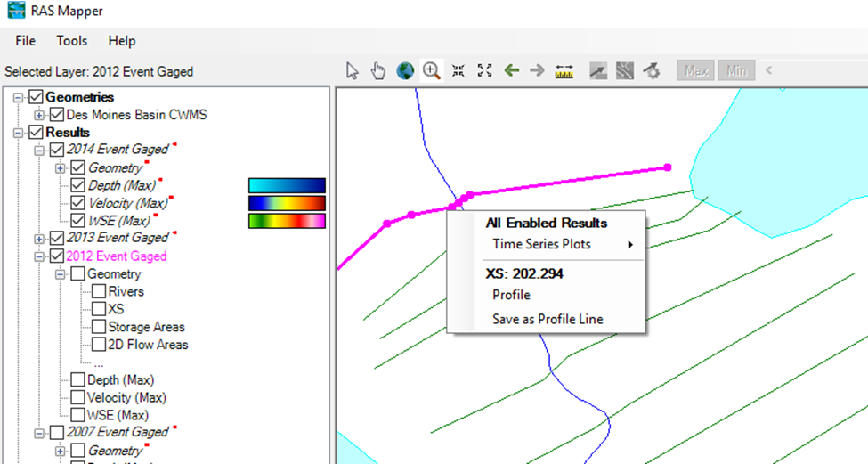Screen dimensions: 868x464
Task: Select the 2014 Event Gaged layer name
Action: 118,150
